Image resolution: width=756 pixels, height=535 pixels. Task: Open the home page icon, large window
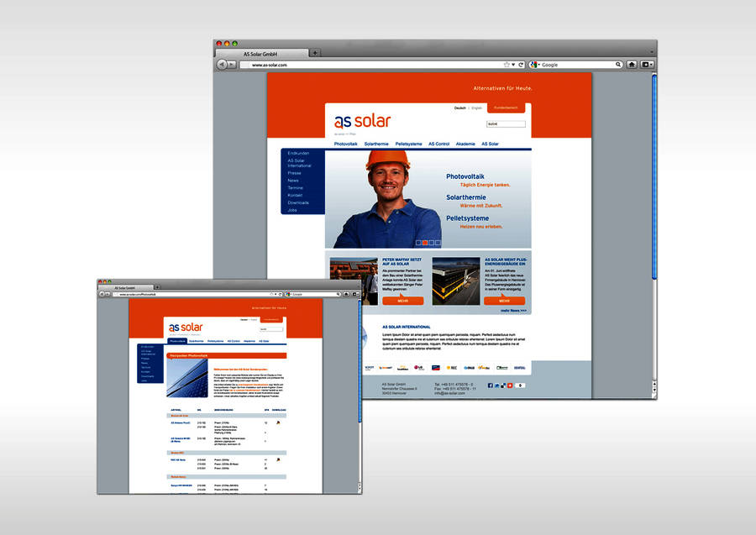pos(632,65)
